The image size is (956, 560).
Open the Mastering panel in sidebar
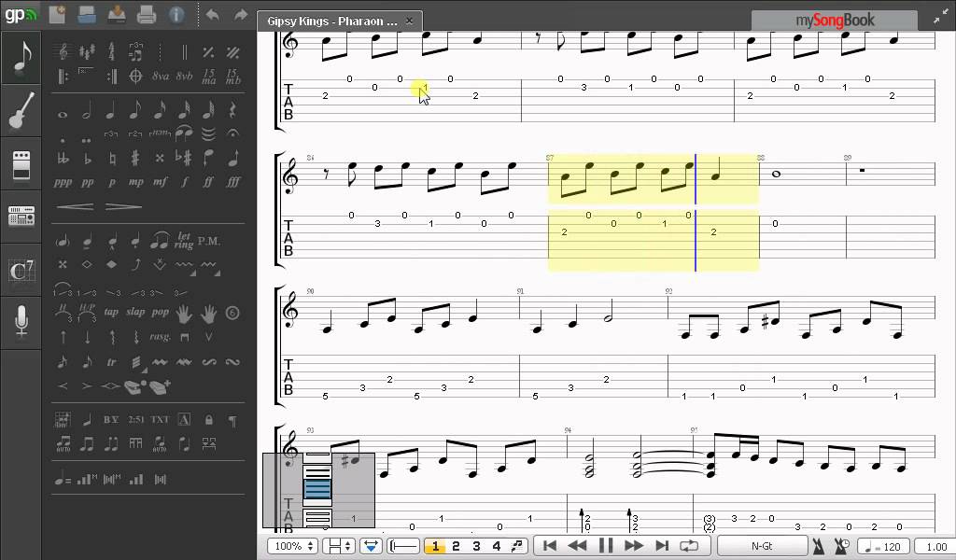point(21,217)
